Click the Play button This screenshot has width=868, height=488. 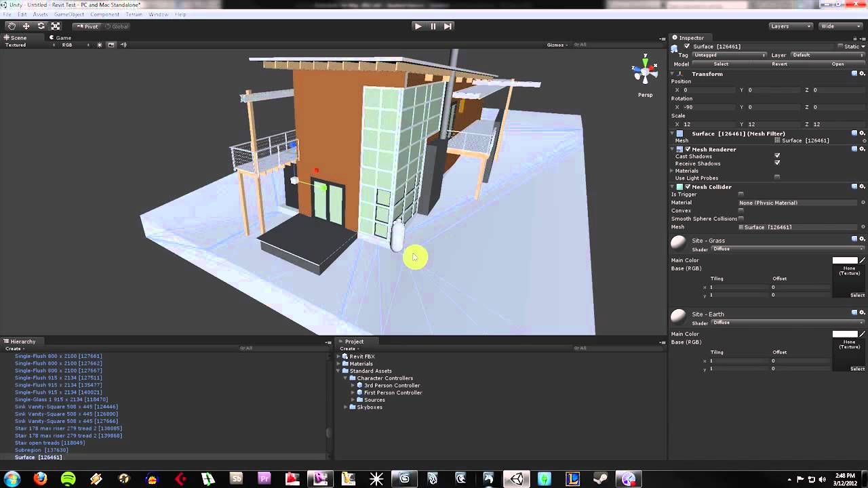418,26
